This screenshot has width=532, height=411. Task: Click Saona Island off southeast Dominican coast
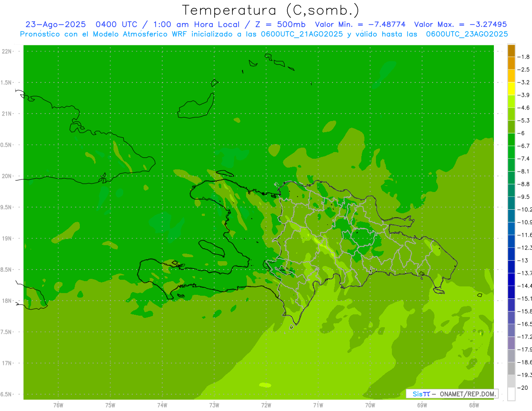(x=439, y=291)
